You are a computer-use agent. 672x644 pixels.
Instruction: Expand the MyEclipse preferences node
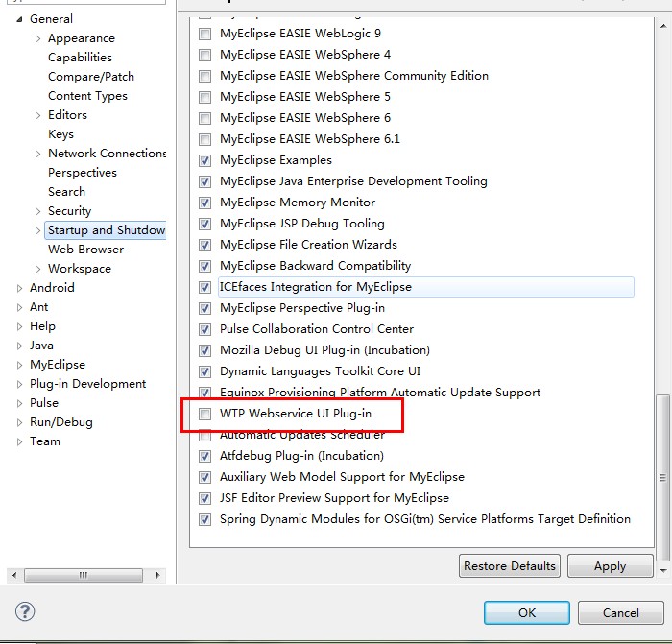pos(19,365)
